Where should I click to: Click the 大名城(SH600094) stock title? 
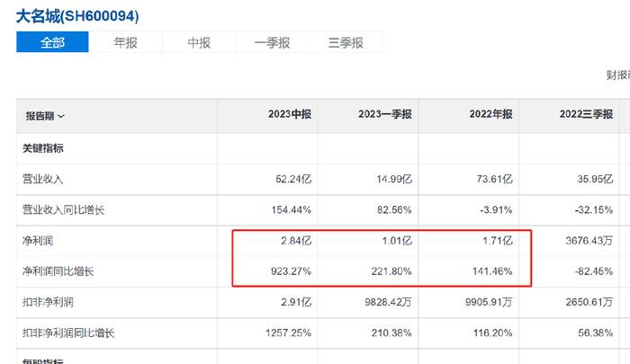77,16
